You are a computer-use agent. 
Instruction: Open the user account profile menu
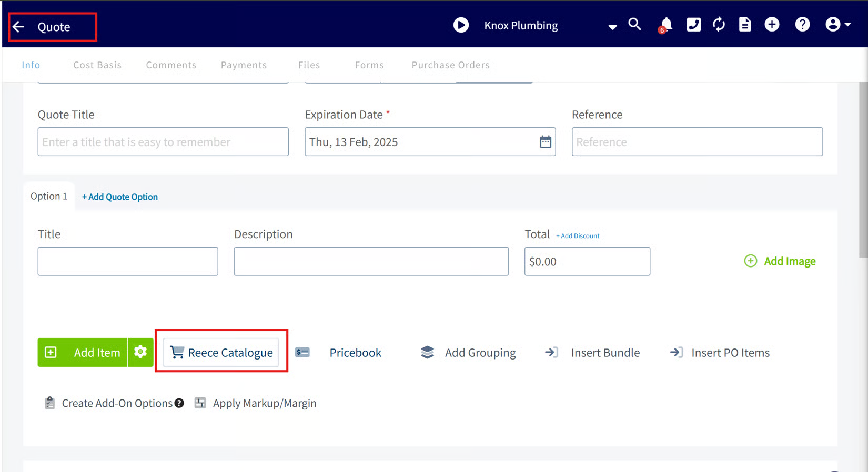click(x=838, y=25)
